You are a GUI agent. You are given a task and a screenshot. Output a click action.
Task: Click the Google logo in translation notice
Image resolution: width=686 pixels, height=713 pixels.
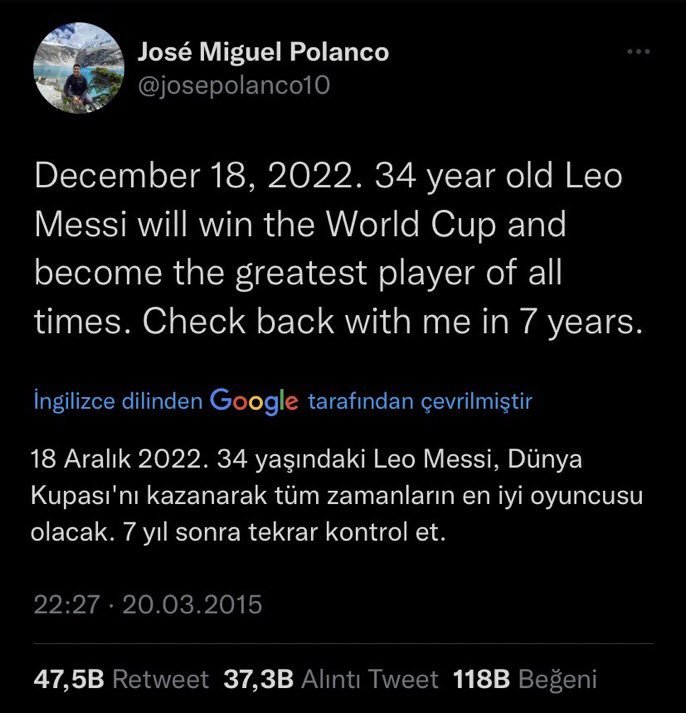[x=255, y=402]
